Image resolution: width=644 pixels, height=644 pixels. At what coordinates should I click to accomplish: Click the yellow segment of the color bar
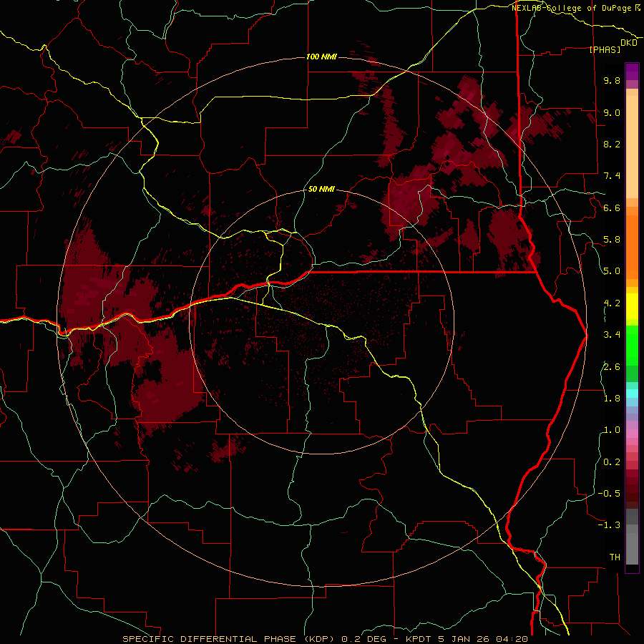[x=632, y=306]
